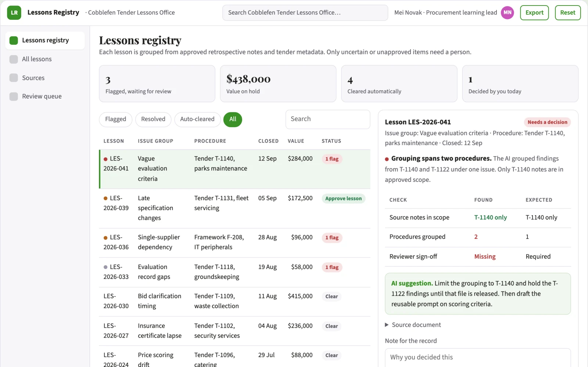Click the Clear status for Tender T-1096

[331, 355]
